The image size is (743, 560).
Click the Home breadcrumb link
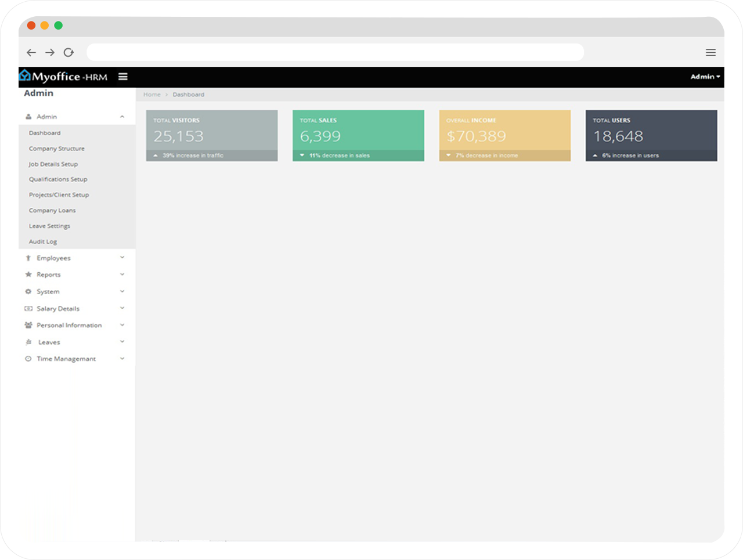(152, 95)
